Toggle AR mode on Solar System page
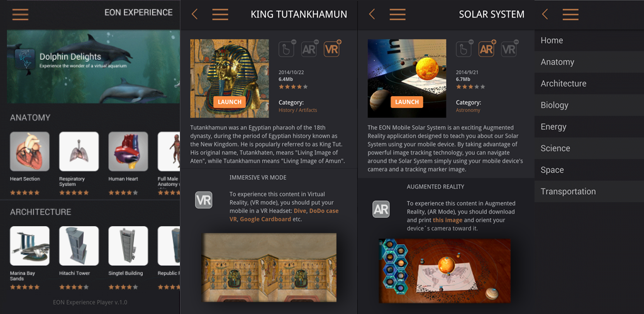This screenshot has width=644, height=314. [487, 49]
